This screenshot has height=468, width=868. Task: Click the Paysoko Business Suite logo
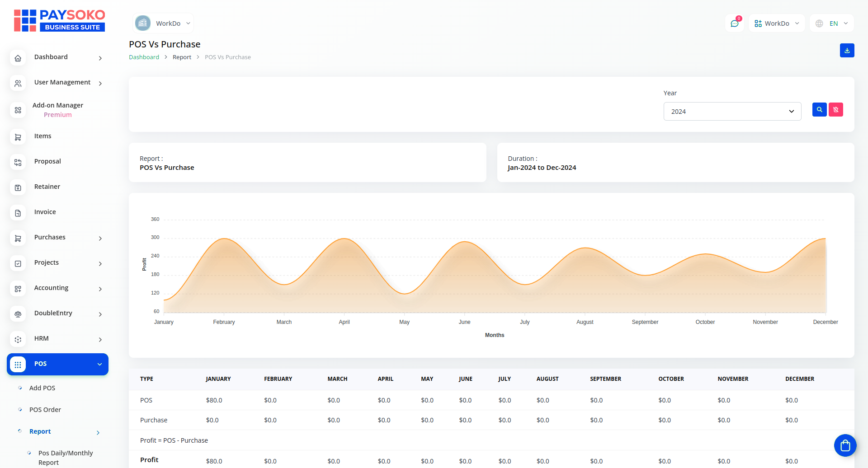click(59, 21)
